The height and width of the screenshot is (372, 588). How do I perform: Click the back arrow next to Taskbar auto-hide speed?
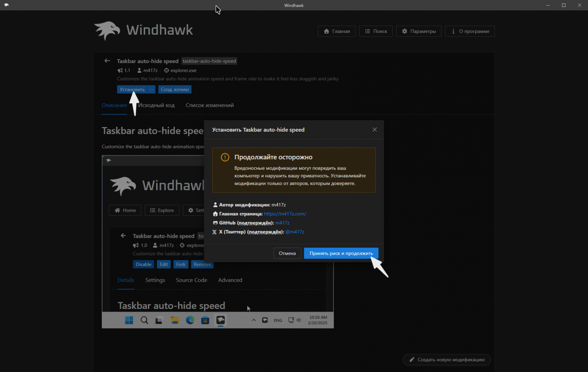coord(107,61)
